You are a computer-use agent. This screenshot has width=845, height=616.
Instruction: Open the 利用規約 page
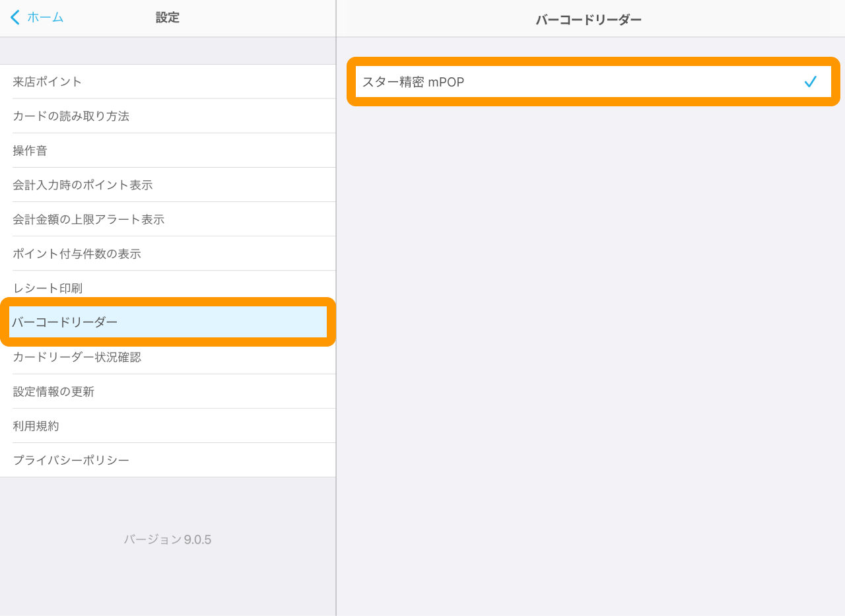click(x=168, y=426)
